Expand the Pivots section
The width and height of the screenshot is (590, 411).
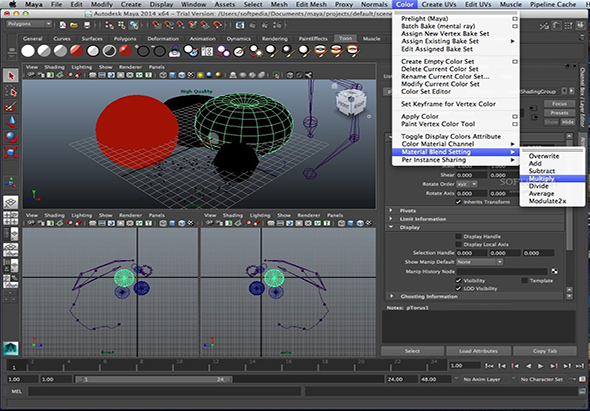(391, 210)
